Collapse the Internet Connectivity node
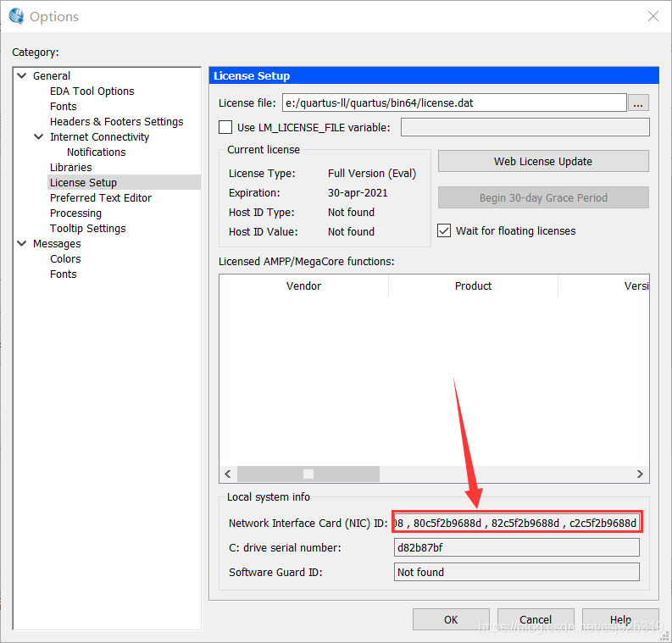 pos(39,136)
